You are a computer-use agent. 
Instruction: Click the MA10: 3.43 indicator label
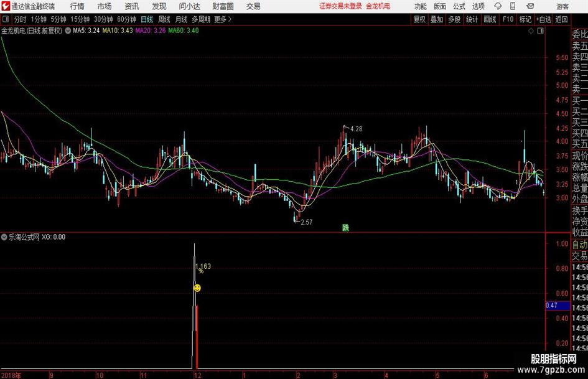[x=118, y=30]
